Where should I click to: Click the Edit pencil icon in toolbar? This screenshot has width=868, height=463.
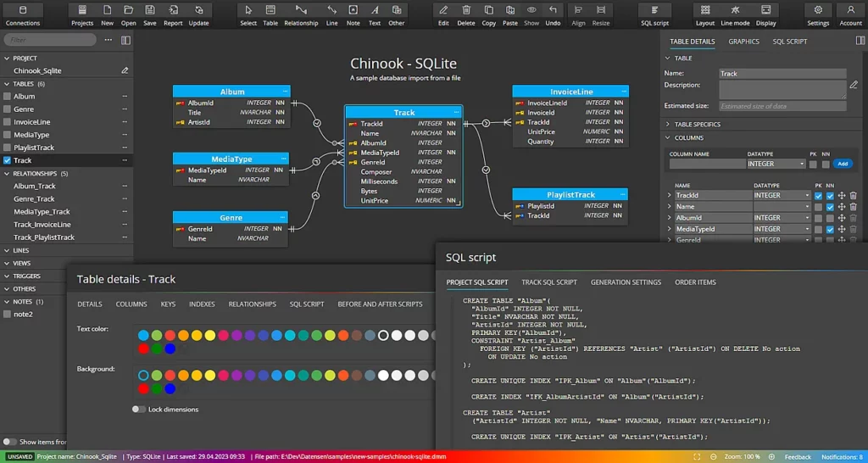(443, 15)
